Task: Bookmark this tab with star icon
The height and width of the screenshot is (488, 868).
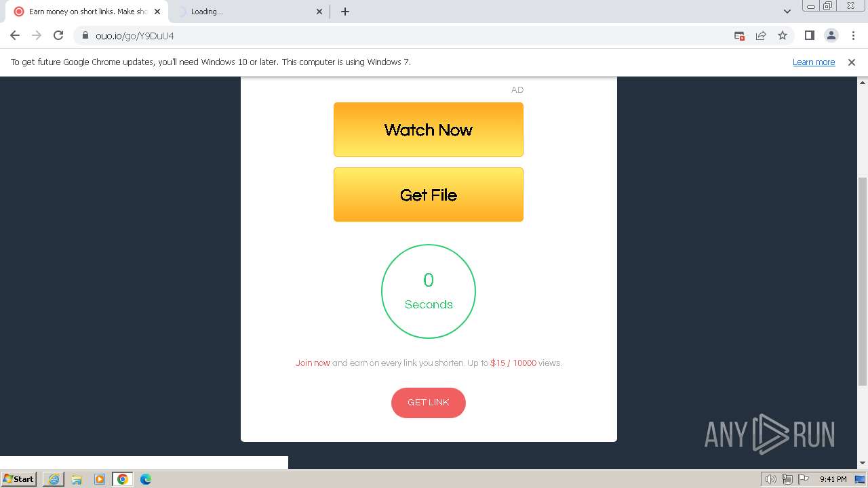Action: pos(783,35)
